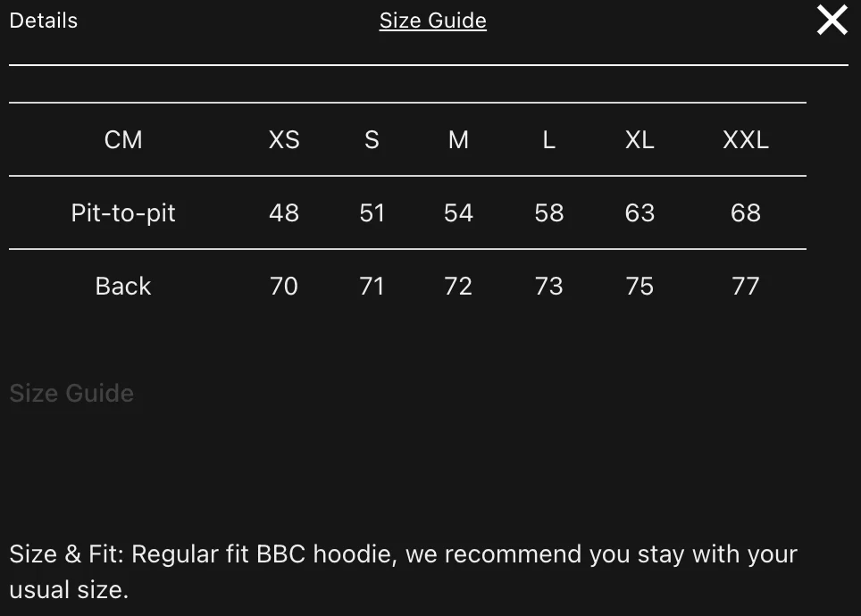Switch to the Details tab
Viewport: 861px width, 616px height.
pyautogui.click(x=44, y=21)
